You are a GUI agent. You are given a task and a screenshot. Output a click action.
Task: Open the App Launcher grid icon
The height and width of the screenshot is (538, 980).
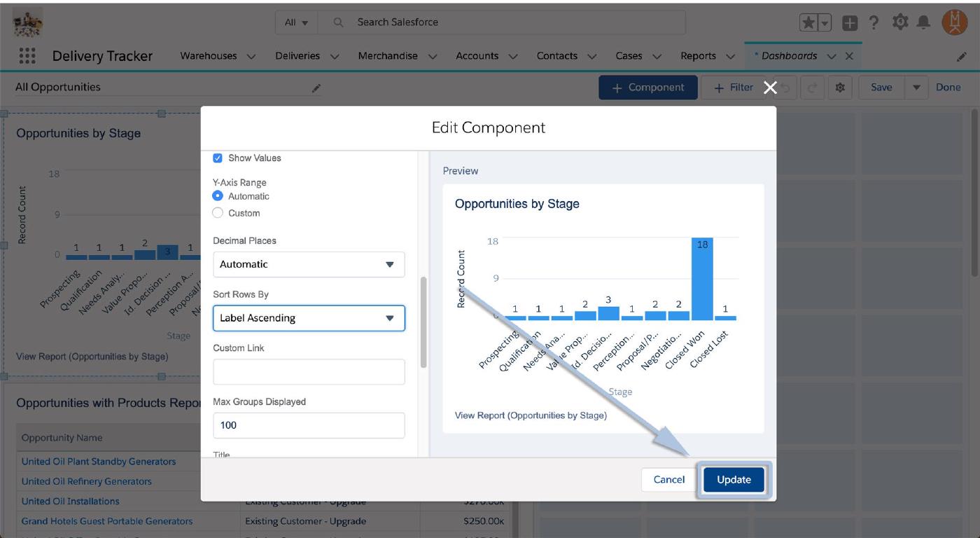27,56
